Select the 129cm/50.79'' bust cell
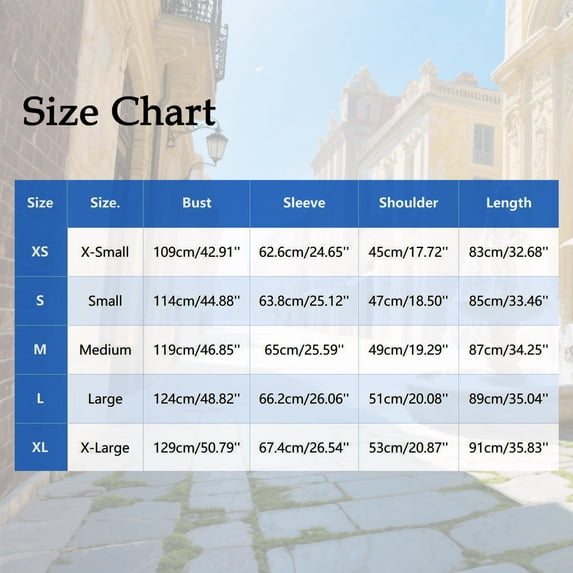 197,448
